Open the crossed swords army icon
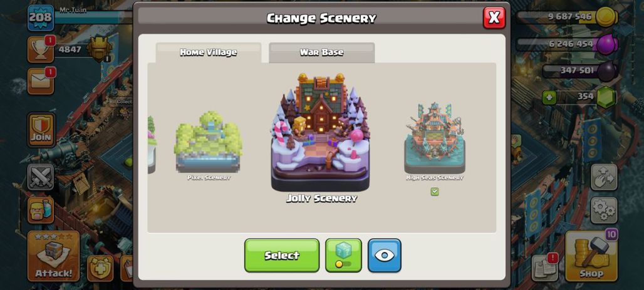644x290 pixels. coord(41,177)
